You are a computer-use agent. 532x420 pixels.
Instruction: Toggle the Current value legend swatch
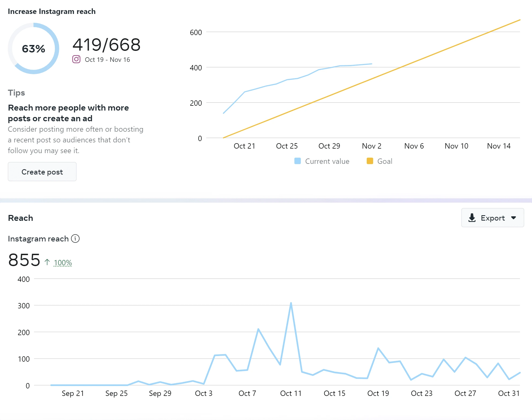(298, 161)
